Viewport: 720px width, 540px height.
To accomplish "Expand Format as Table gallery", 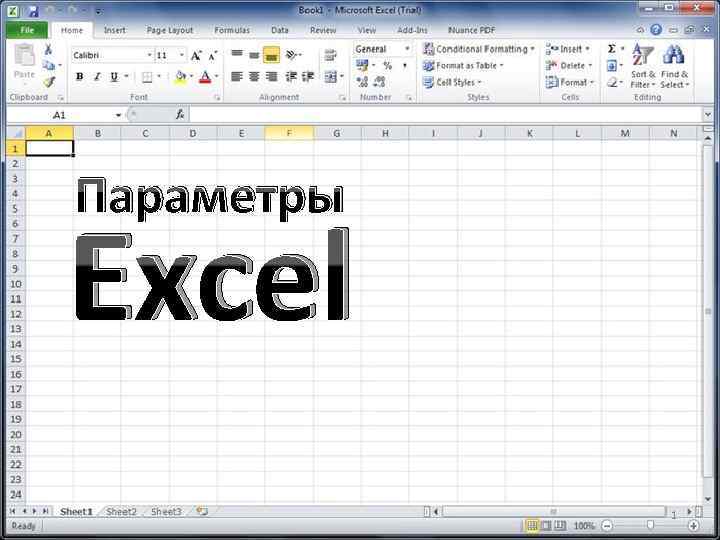I will pos(463,66).
